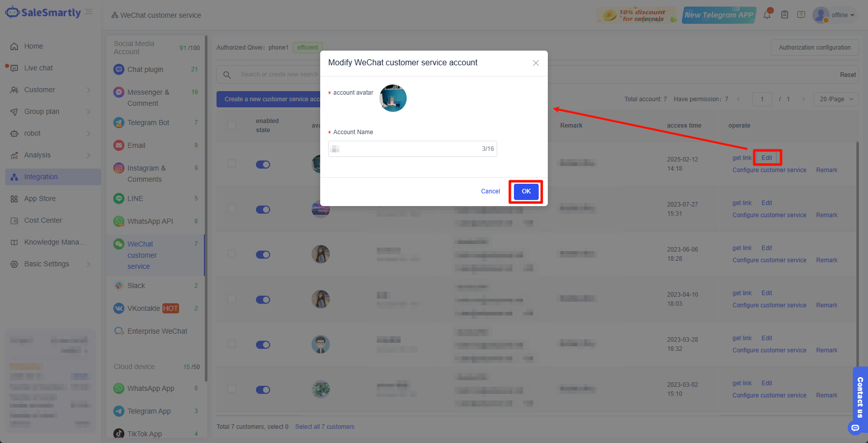The height and width of the screenshot is (443, 868).
Task: Open the Contact us chat bubble icon
Action: pyautogui.click(x=855, y=428)
